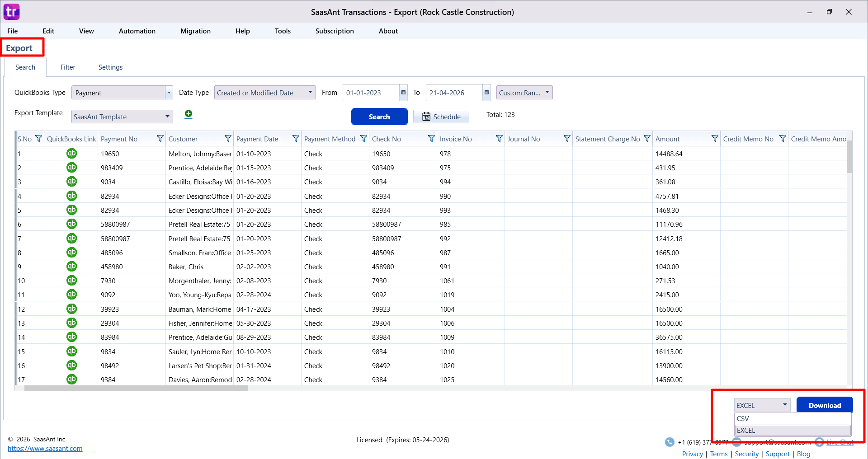Viewport: 868px width, 459px height.
Task: Select invoice number cell 1061
Action: point(471,281)
